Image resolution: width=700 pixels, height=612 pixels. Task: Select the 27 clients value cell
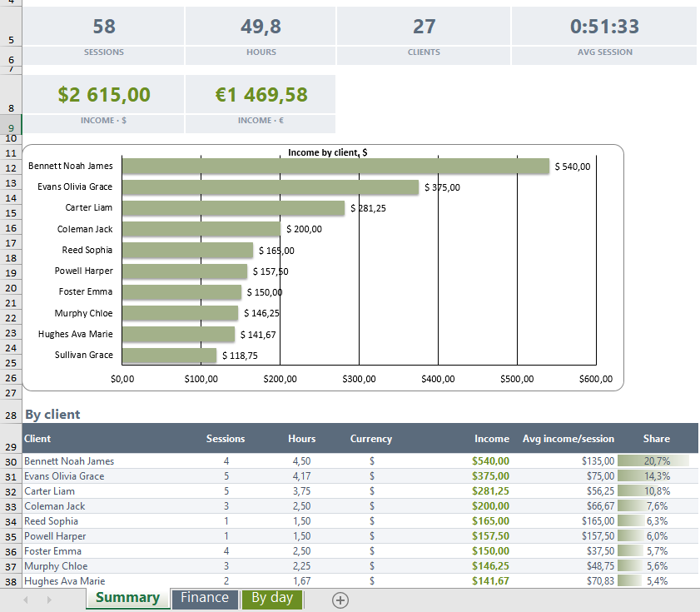(x=424, y=27)
